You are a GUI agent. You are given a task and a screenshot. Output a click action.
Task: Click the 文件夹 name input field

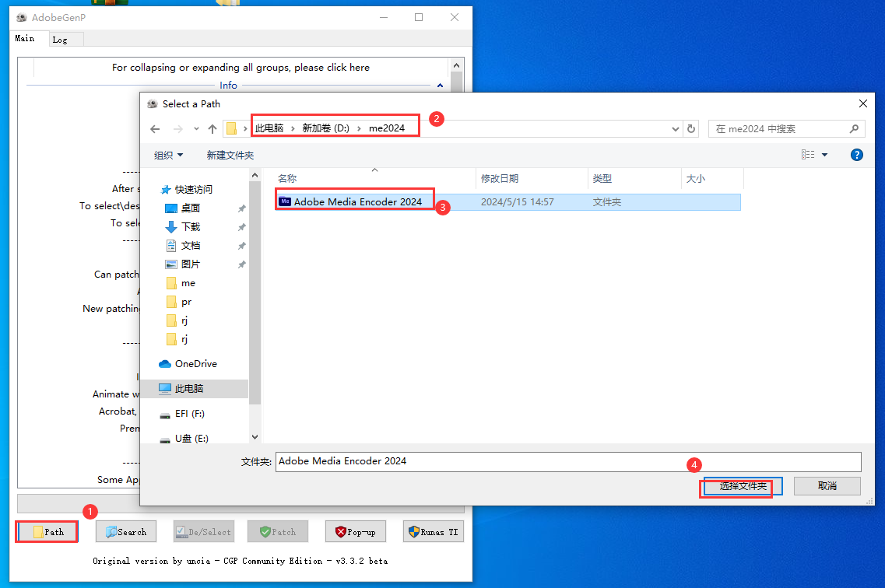(568, 462)
